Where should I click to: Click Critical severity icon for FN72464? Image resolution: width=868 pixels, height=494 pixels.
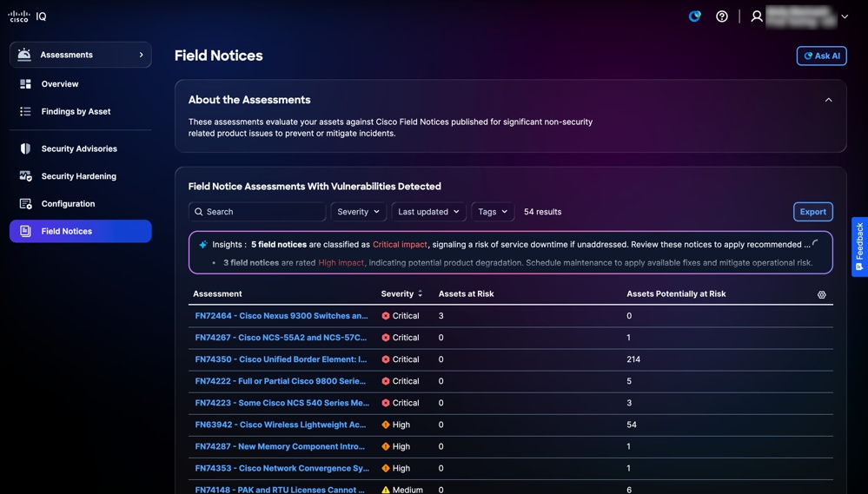click(x=386, y=316)
